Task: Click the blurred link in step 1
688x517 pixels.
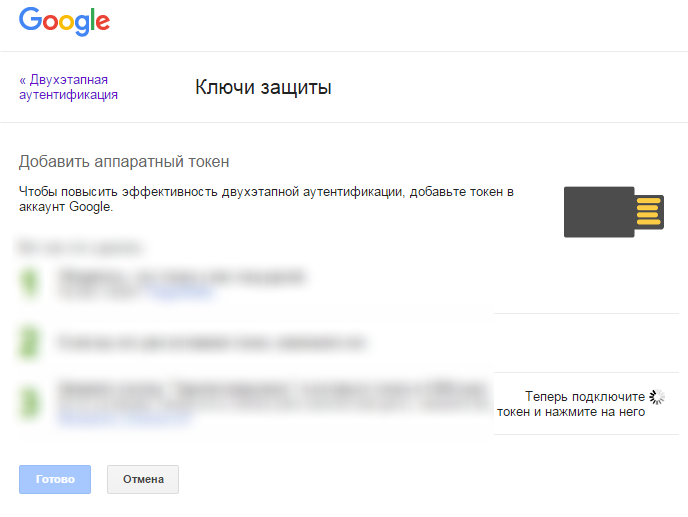Action: coord(180,293)
